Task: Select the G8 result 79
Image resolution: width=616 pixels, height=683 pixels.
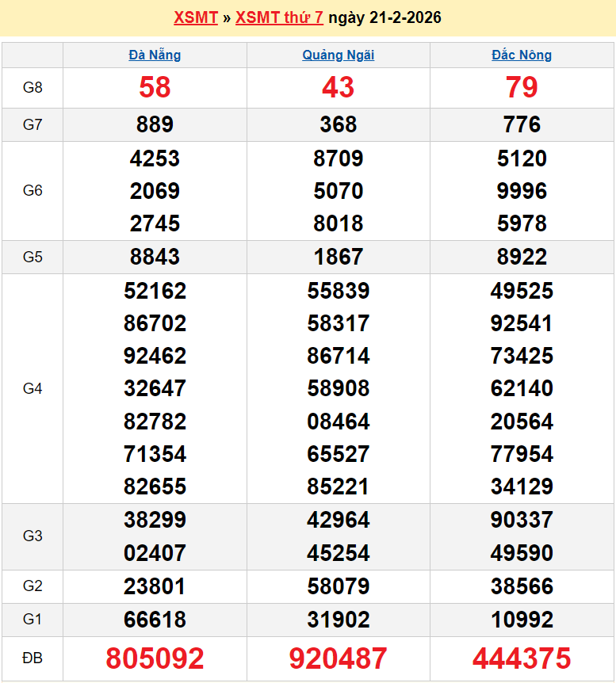Action: 522,87
